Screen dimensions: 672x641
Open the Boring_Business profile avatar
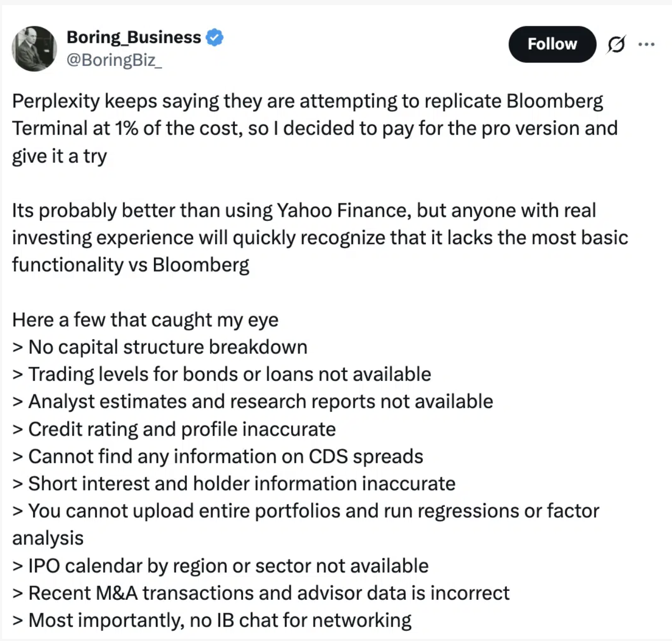[x=34, y=49]
